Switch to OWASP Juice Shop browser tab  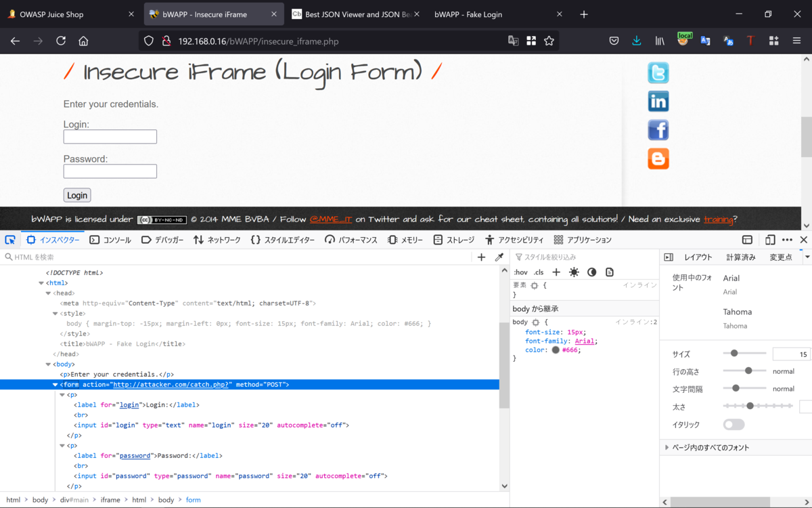70,14
